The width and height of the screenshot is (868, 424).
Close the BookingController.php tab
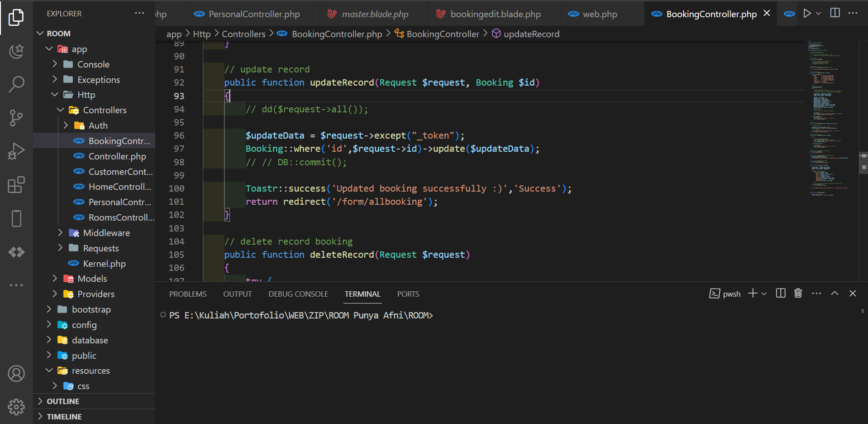767,13
